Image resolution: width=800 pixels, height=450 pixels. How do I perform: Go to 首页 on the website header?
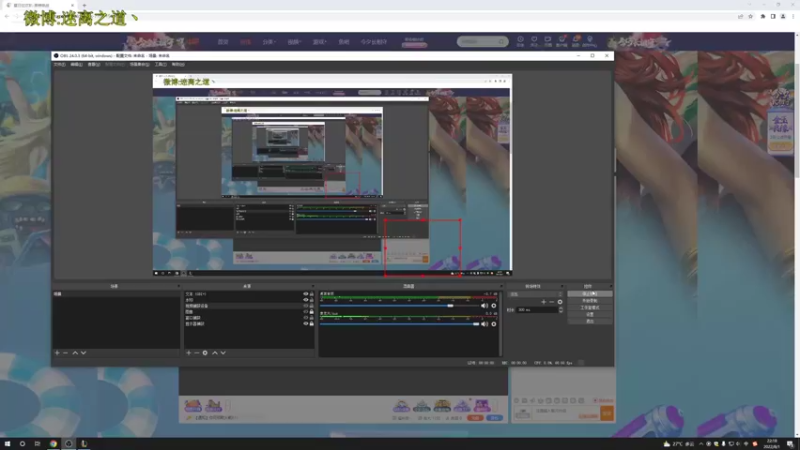pyautogui.click(x=223, y=42)
